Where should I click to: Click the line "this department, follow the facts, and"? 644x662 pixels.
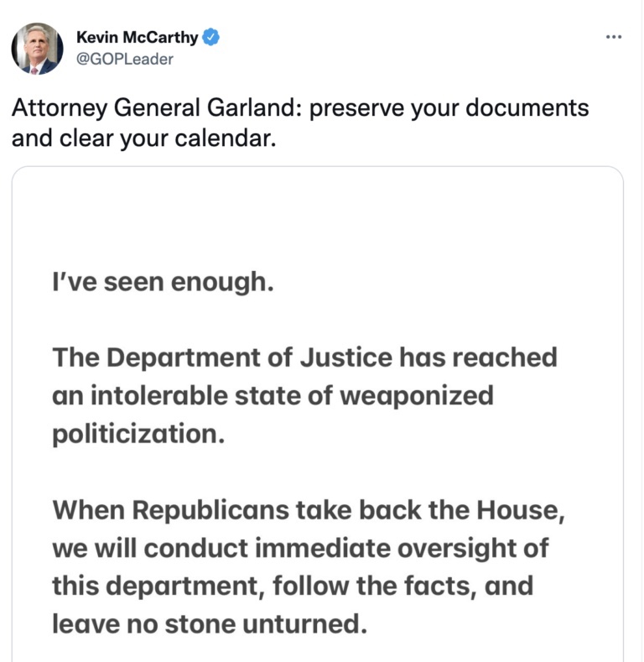pyautogui.click(x=293, y=585)
